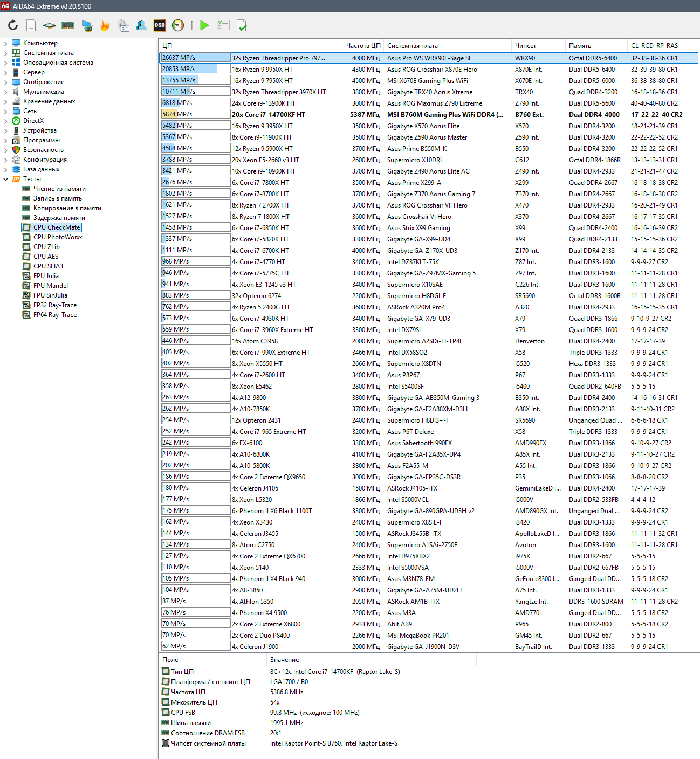Select the FPU SinJulia test
The image size is (700, 759).
(x=50, y=295)
